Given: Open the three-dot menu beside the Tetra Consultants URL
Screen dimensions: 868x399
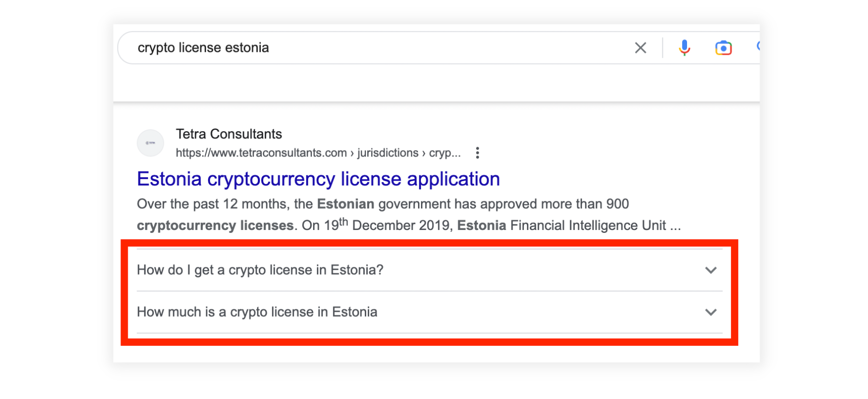Looking at the screenshot, I should [478, 153].
